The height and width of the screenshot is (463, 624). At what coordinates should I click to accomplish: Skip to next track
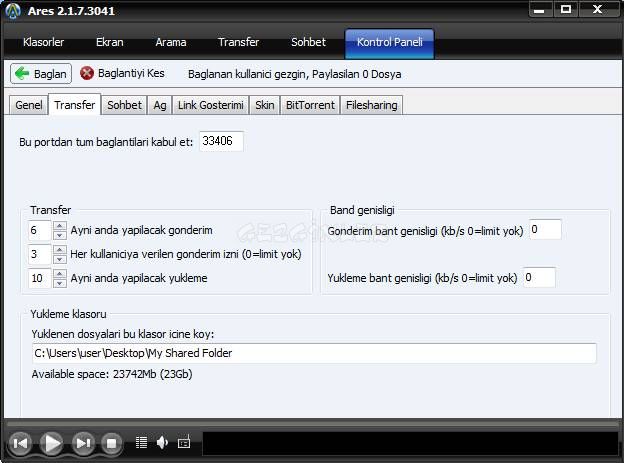[x=83, y=442]
